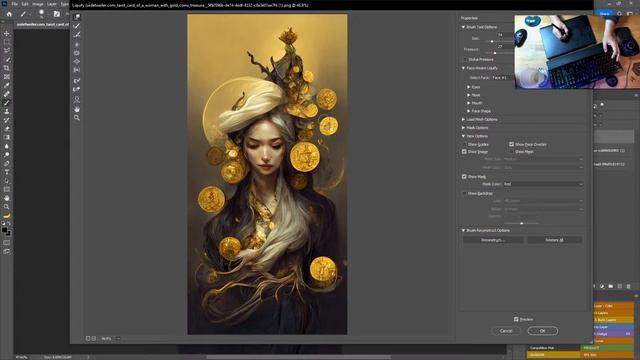
Task: Click the new adjustment layer icon
Action: [602, 287]
